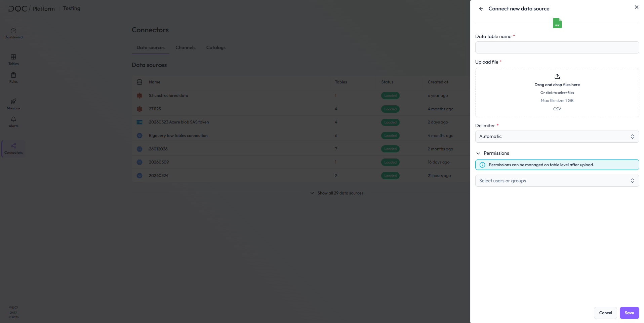The width and height of the screenshot is (644, 323).
Task: Open Select users or groups dropdown
Action: 557,181
